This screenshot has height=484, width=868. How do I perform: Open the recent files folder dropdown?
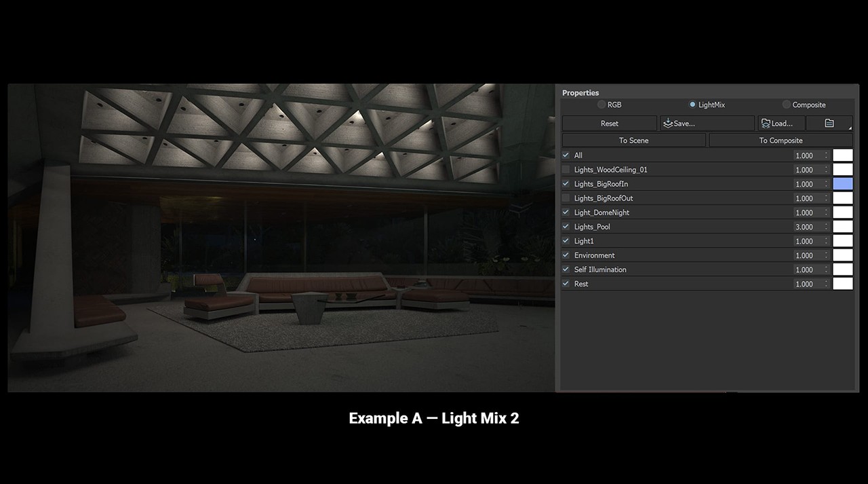coord(829,124)
